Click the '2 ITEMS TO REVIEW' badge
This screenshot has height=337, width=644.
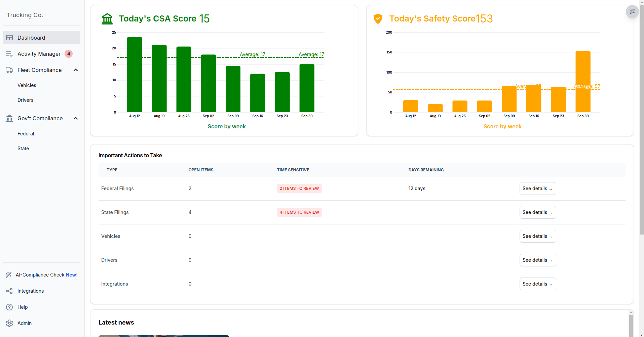[299, 188]
